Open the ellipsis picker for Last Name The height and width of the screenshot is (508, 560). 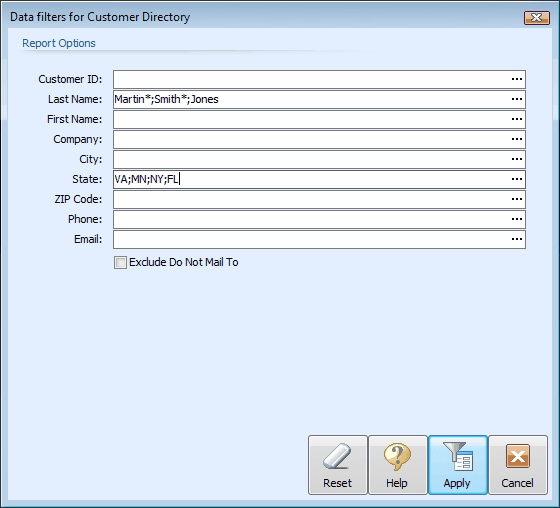[x=517, y=99]
